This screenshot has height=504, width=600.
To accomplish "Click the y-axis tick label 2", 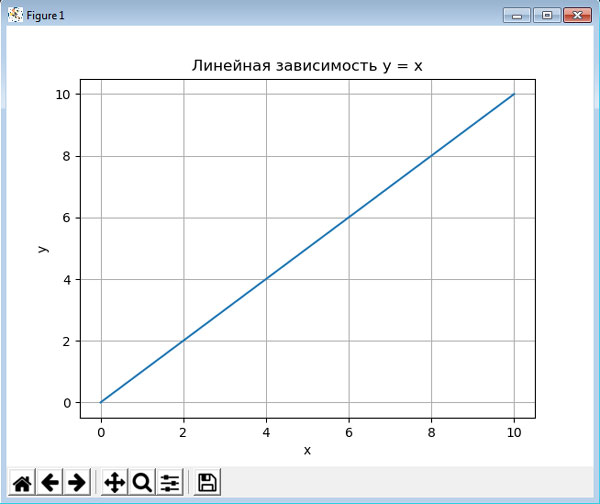I will [67, 341].
